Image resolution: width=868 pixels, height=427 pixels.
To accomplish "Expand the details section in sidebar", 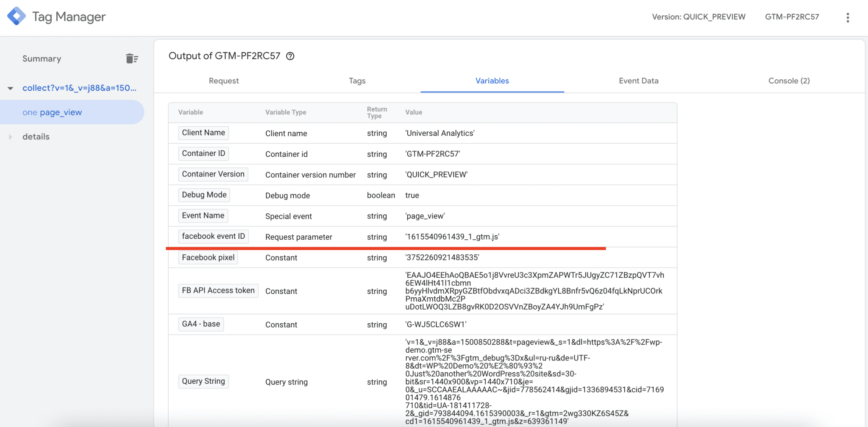I will tap(10, 137).
